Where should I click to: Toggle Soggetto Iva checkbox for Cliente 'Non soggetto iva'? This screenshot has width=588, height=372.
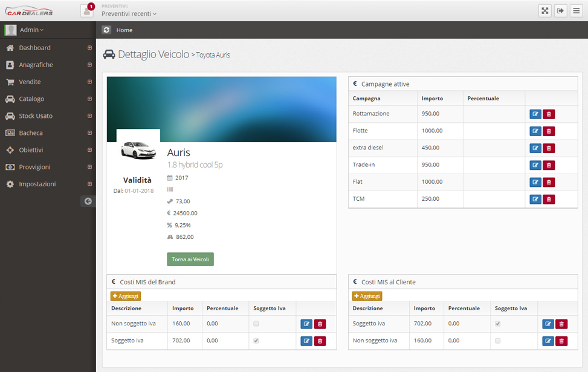[497, 341]
